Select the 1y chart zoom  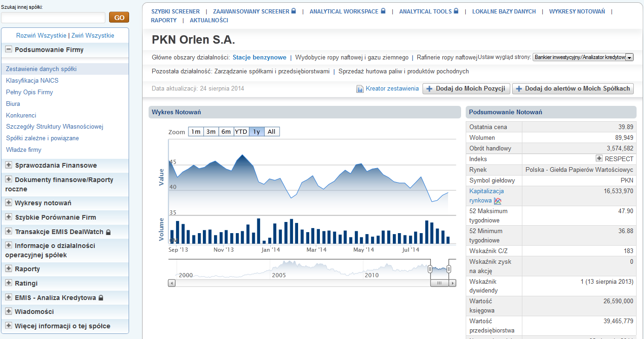pyautogui.click(x=256, y=131)
